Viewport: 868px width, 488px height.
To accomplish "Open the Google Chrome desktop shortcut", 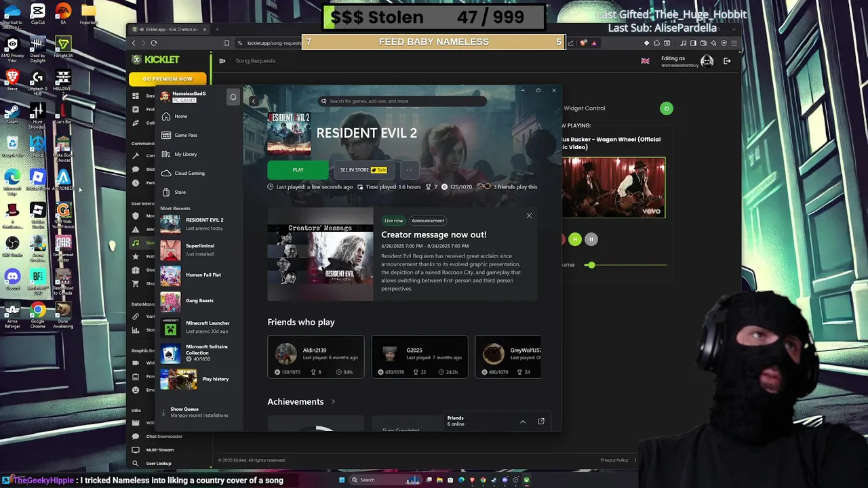I will point(38,316).
